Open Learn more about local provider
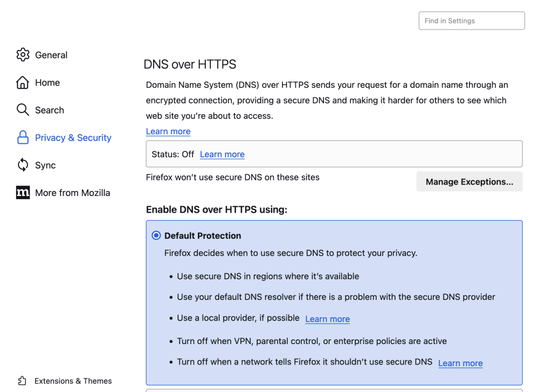552x392 pixels. [x=327, y=319]
